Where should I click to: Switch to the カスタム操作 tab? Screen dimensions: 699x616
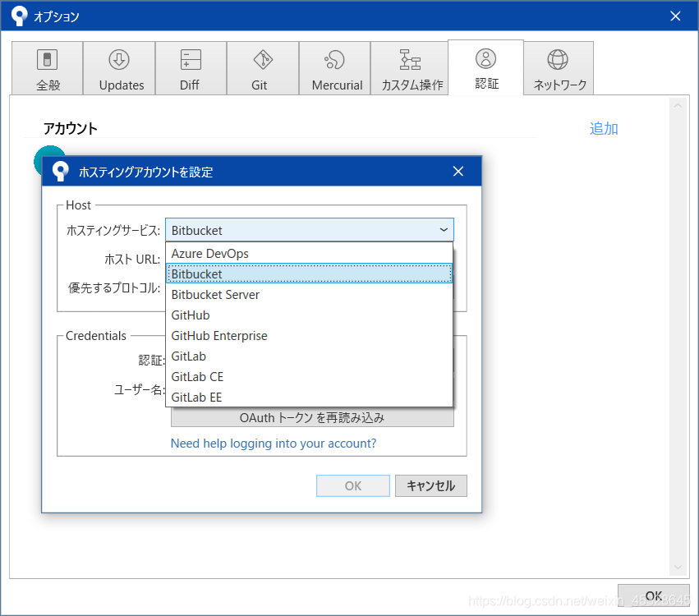pos(409,68)
